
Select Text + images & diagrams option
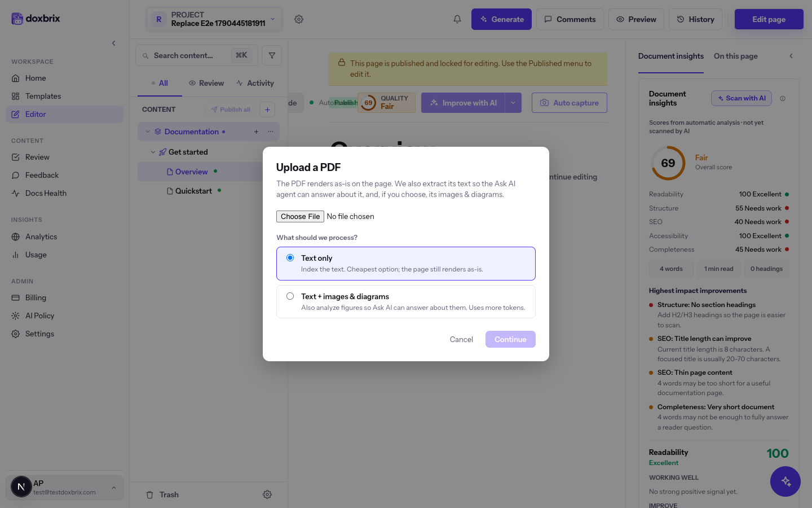tap(406, 302)
